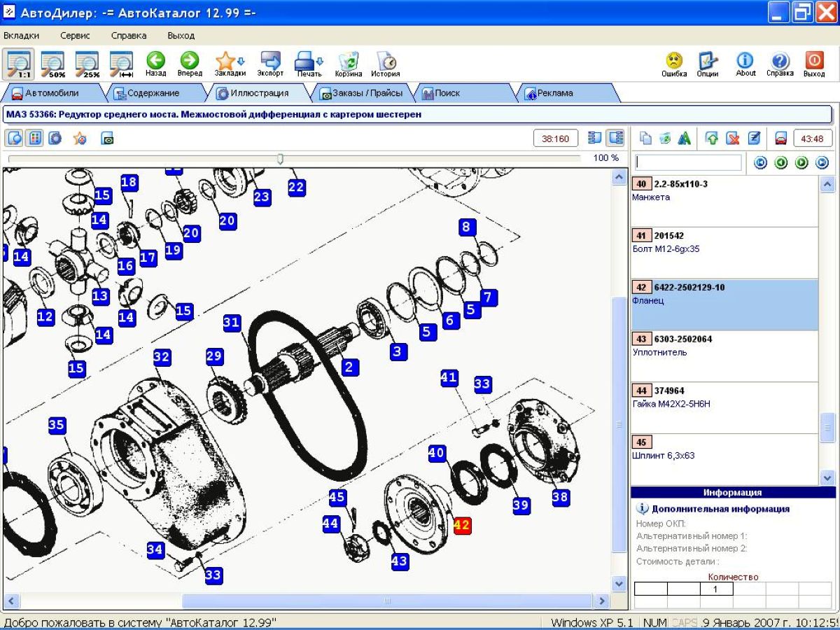Open the История history icon
840x630 pixels.
pyautogui.click(x=386, y=64)
